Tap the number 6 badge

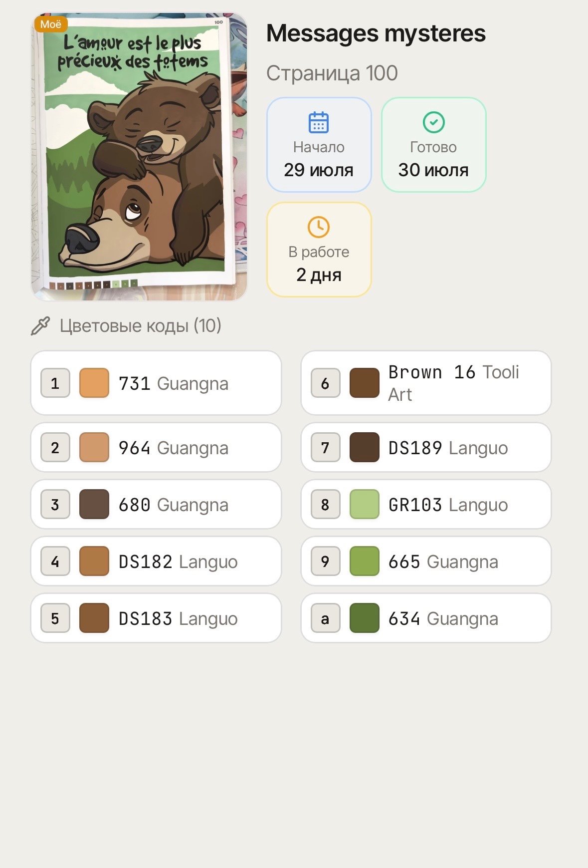click(325, 383)
